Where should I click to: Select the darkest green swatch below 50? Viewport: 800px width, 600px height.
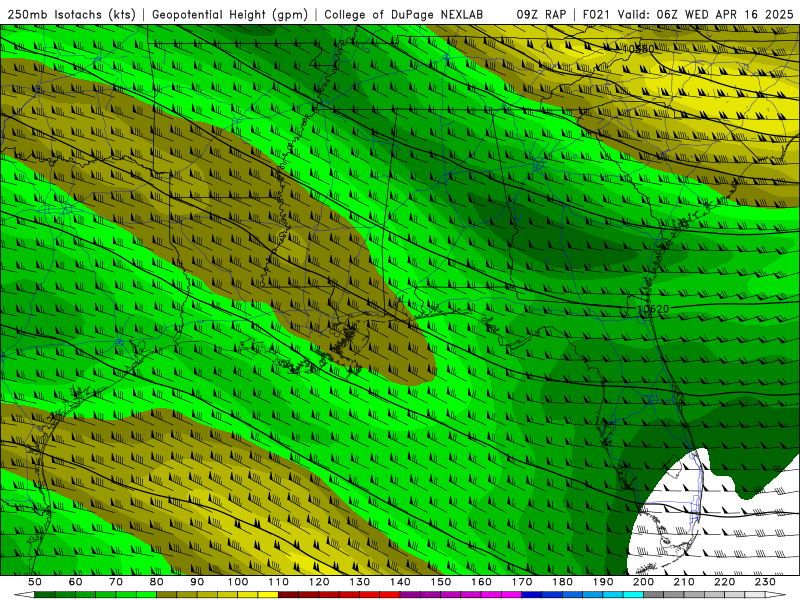pos(45,595)
